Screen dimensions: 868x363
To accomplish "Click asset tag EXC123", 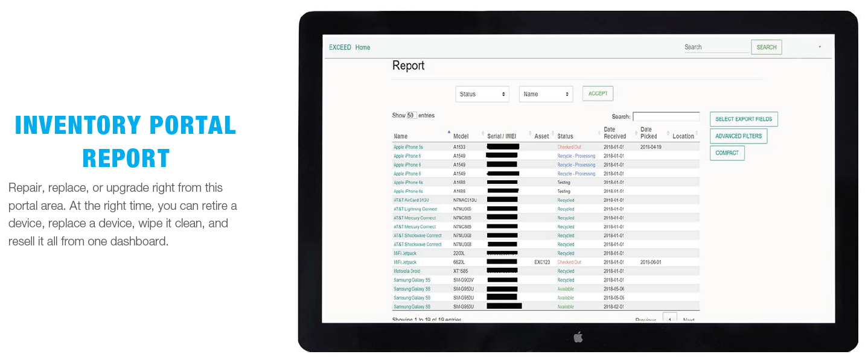I will click(x=542, y=262).
